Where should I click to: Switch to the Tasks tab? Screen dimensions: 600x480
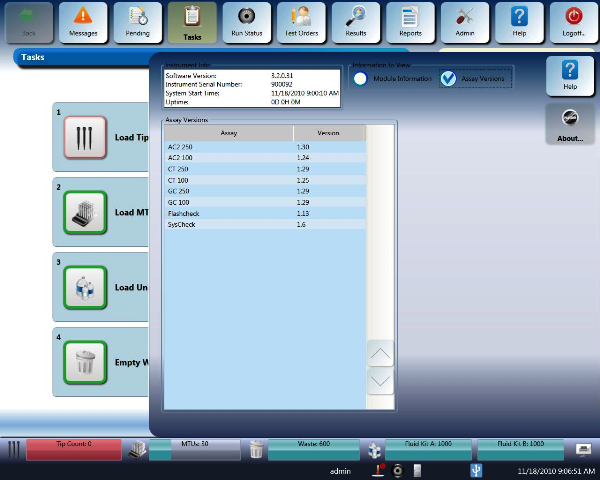click(x=192, y=21)
